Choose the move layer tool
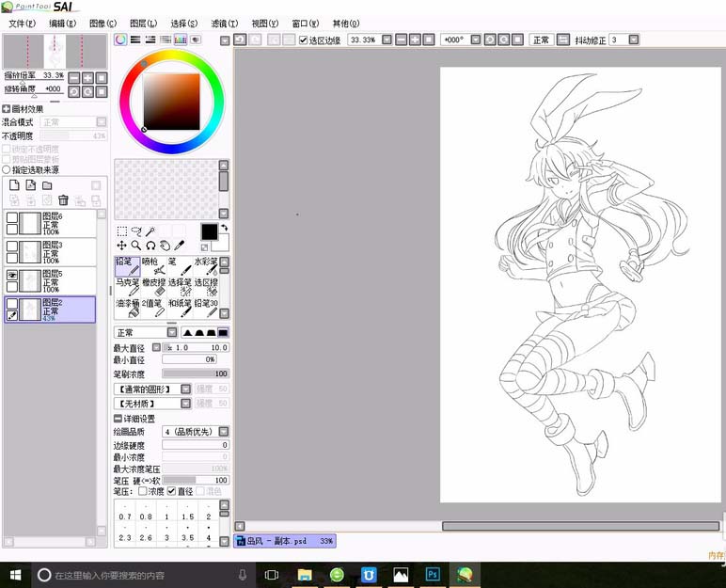 [x=121, y=246]
